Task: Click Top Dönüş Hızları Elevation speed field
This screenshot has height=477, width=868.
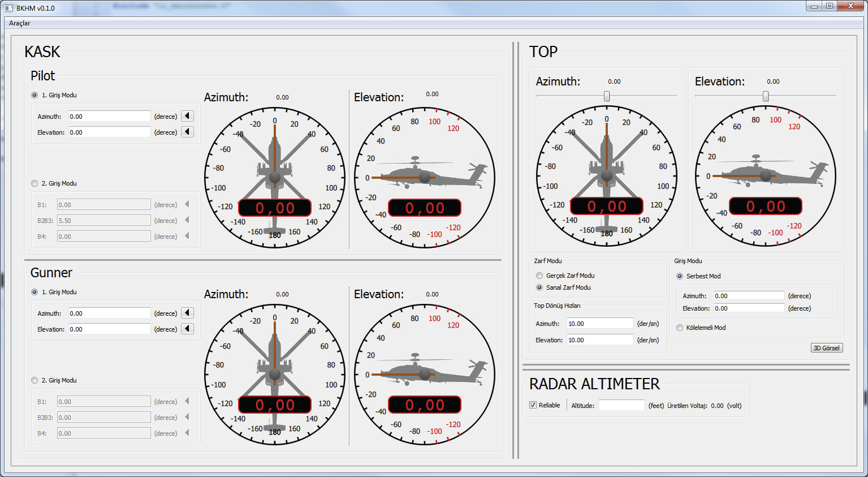Action: [x=600, y=340]
